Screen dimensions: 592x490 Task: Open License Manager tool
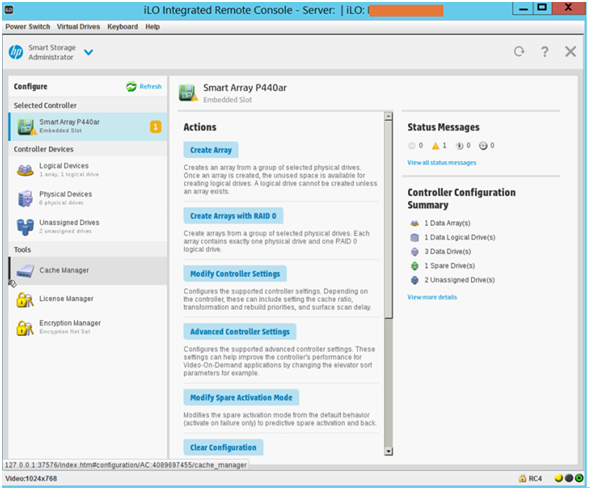tap(88, 299)
